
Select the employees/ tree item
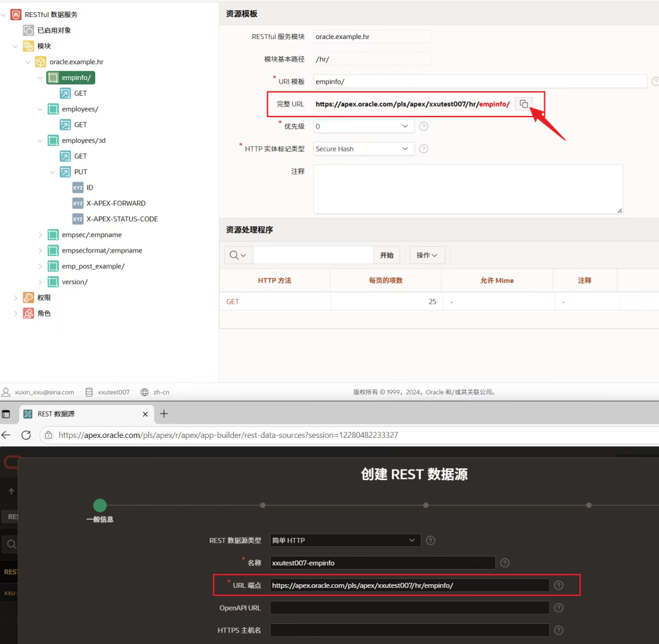(x=80, y=109)
